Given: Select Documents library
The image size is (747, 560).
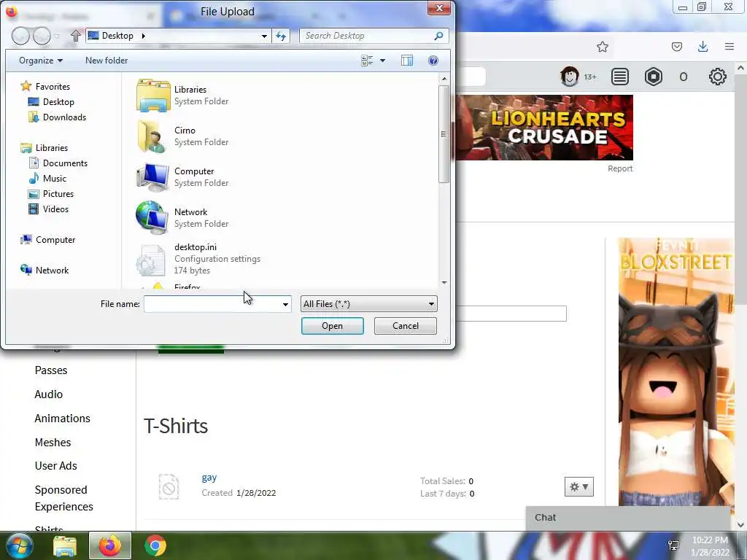Looking at the screenshot, I should click(x=58, y=163).
